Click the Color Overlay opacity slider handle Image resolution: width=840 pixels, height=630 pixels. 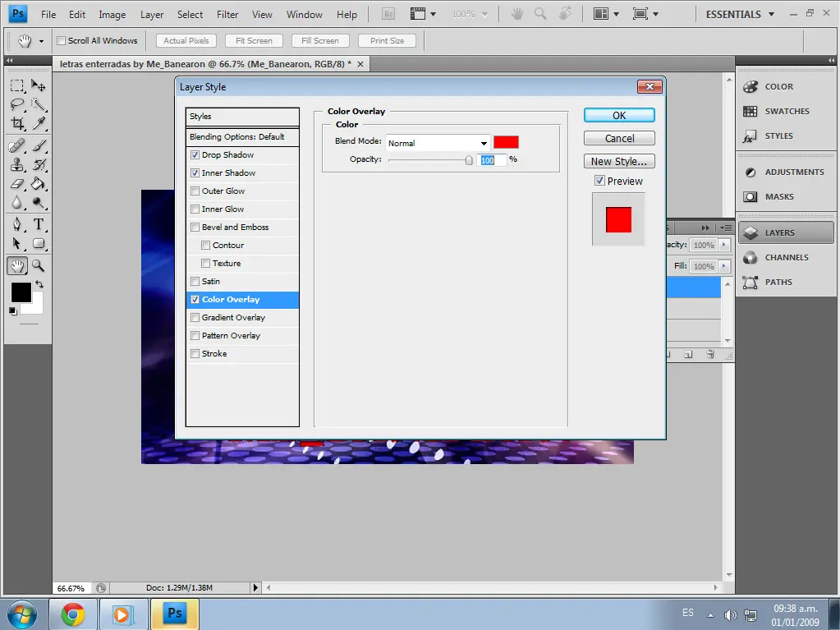pos(469,160)
